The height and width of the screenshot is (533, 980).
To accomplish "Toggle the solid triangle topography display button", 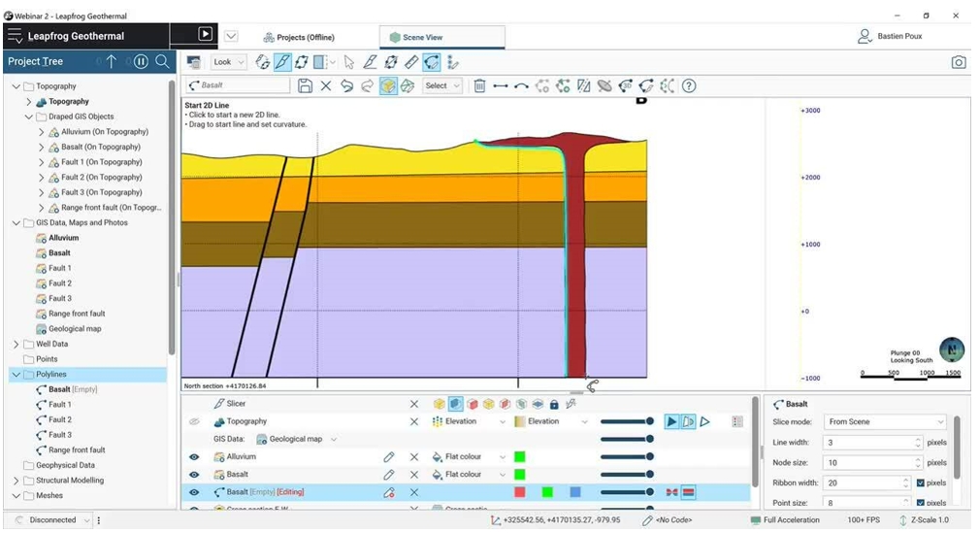I will (671, 421).
